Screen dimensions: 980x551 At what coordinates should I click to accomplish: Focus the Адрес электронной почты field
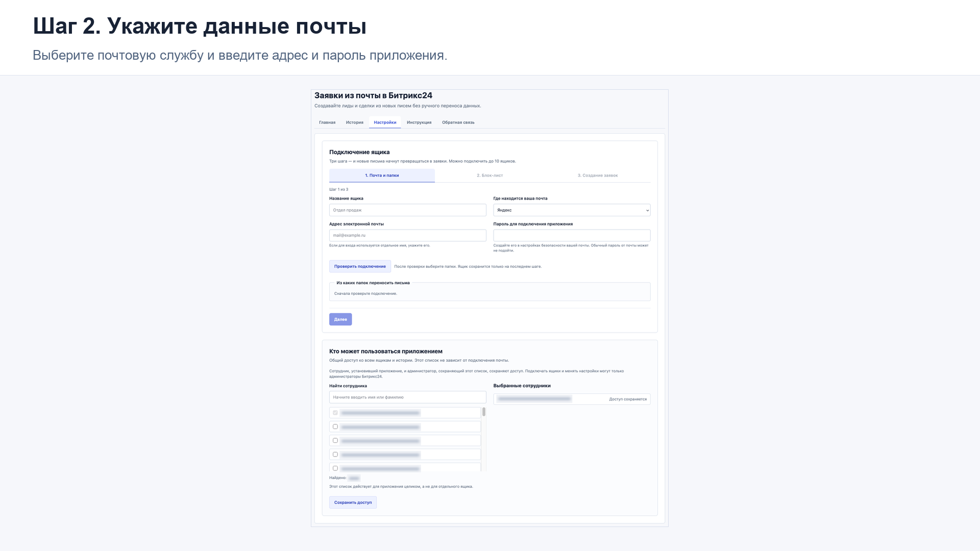[408, 235]
